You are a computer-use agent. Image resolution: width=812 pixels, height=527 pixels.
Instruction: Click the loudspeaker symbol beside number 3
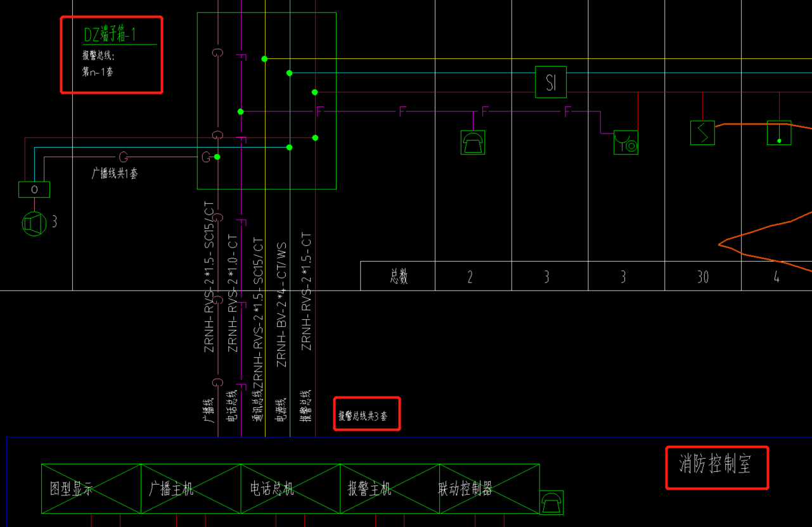click(x=35, y=224)
